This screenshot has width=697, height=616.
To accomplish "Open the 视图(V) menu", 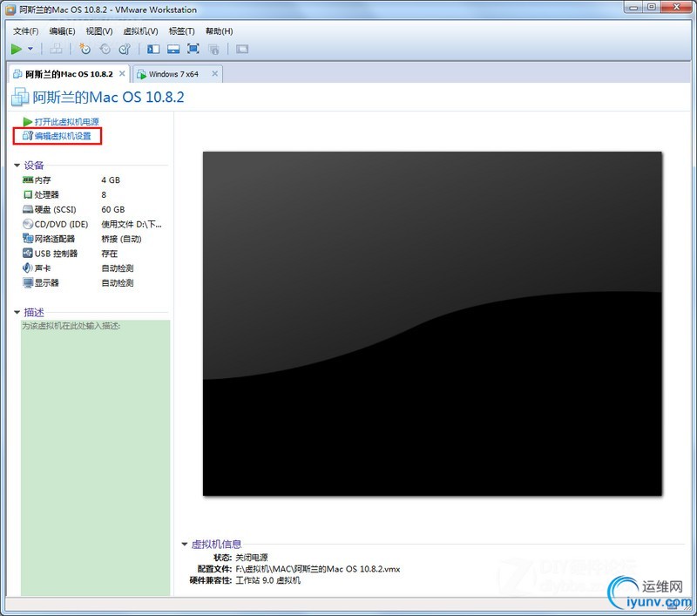I will (99, 31).
